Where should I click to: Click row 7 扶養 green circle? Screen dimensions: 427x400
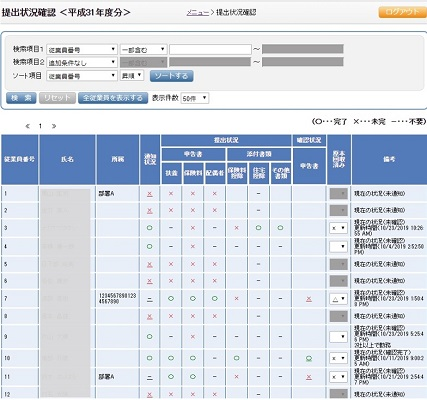(171, 299)
